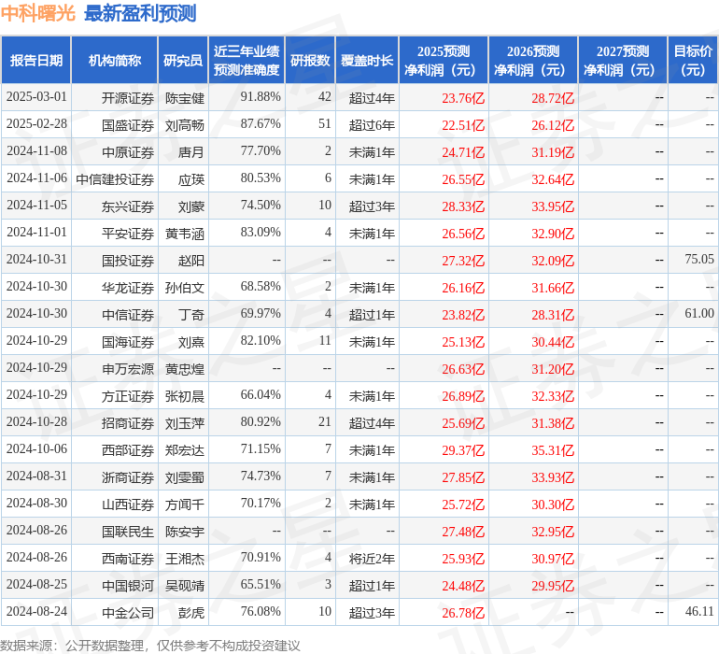This screenshot has height=654, width=719.
Task: Click the date 2025-02-28
Action: coord(37,124)
